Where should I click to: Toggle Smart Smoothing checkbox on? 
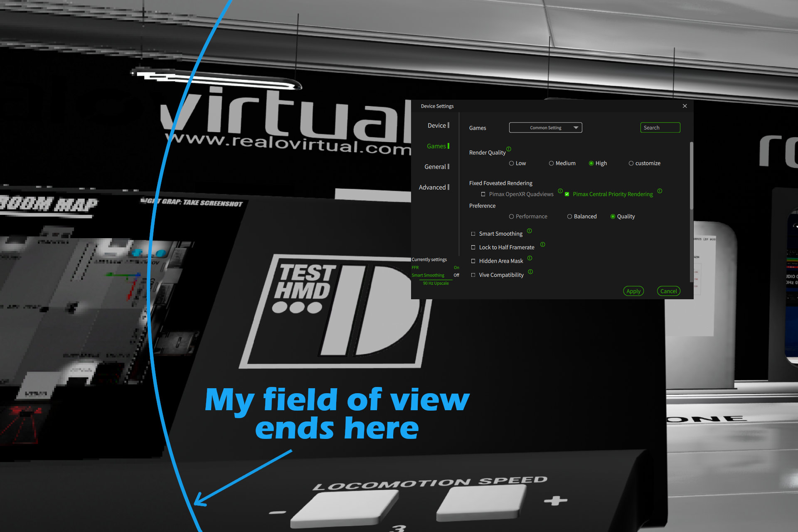tap(473, 233)
